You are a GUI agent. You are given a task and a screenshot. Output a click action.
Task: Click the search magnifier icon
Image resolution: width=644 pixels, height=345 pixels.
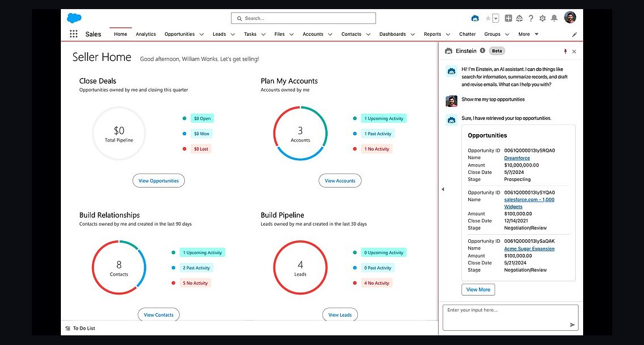click(x=240, y=18)
